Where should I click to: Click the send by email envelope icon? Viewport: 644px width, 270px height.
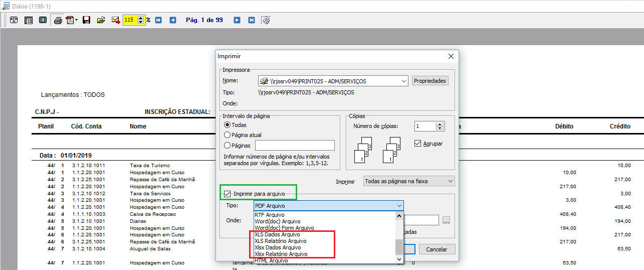116,20
